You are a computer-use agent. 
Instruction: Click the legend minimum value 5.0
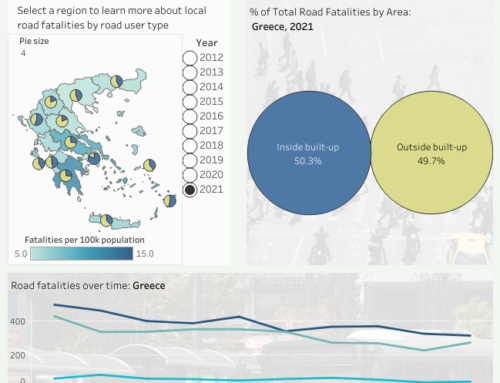21,254
